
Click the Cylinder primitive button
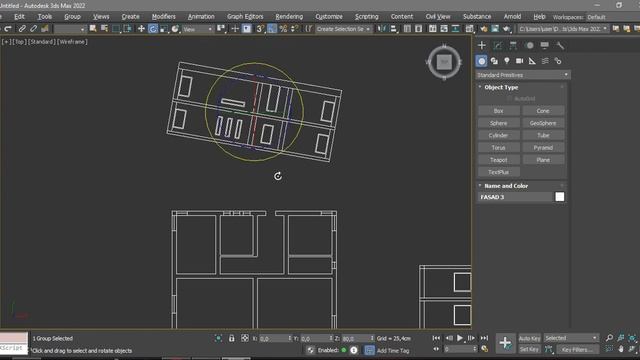499,136
